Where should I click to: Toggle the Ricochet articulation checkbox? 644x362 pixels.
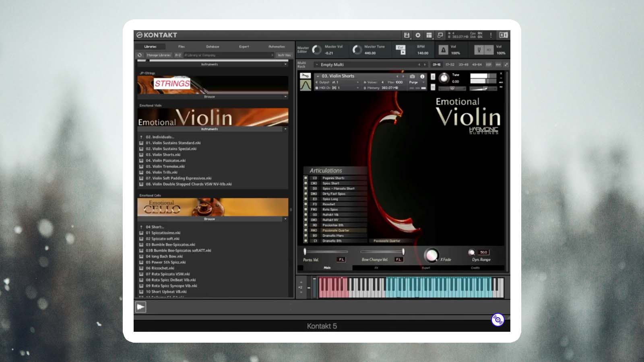[x=305, y=204]
